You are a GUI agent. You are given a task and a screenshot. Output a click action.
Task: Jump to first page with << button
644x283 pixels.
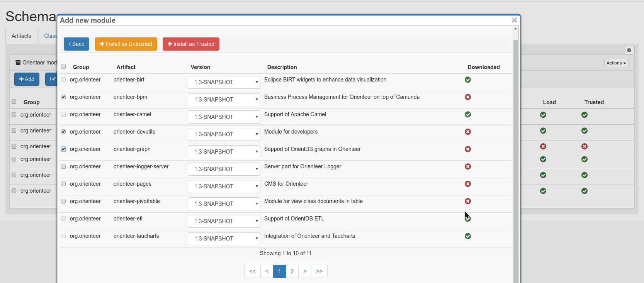click(x=252, y=271)
